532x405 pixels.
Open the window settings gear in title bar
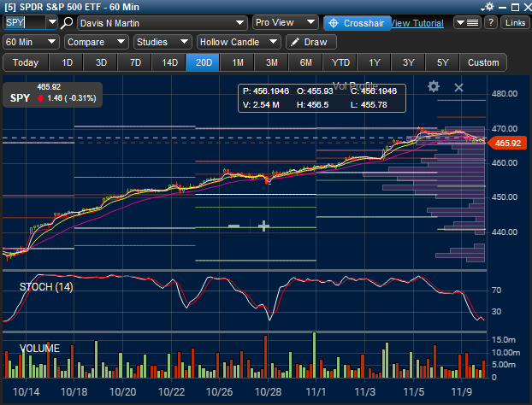[488, 7]
